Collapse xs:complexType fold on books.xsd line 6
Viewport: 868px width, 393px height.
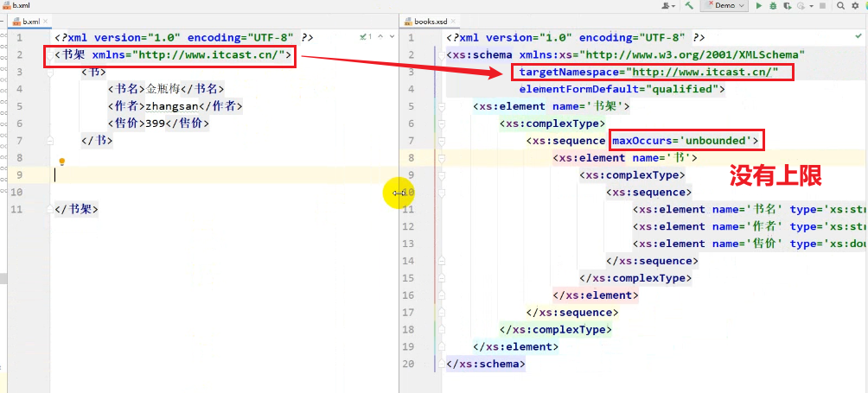point(442,124)
